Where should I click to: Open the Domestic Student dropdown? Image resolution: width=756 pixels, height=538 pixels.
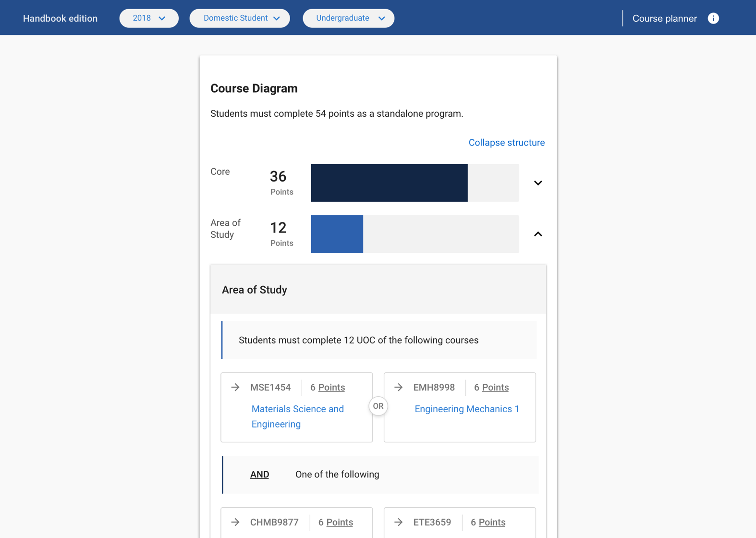240,18
